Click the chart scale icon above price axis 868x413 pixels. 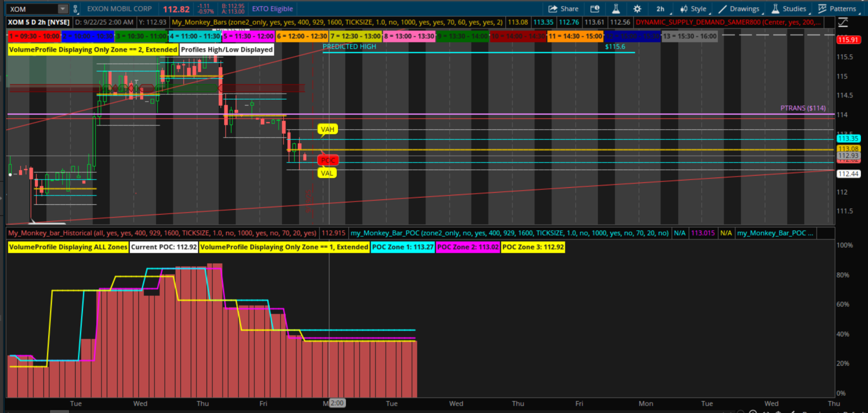[843, 22]
